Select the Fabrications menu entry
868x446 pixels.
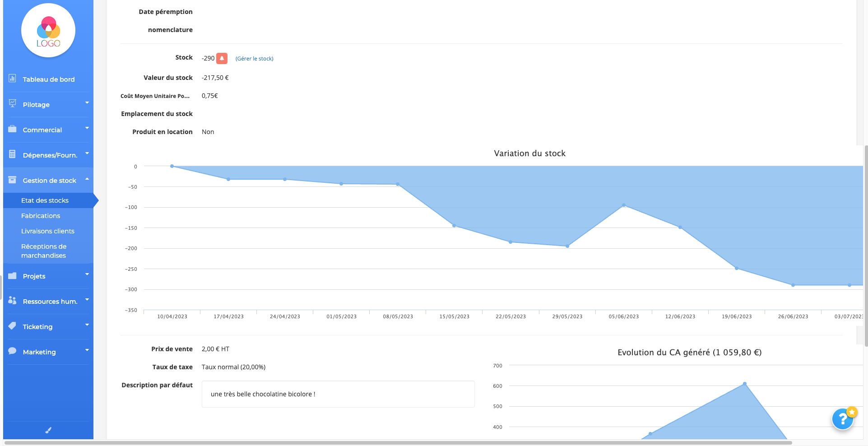click(x=41, y=215)
